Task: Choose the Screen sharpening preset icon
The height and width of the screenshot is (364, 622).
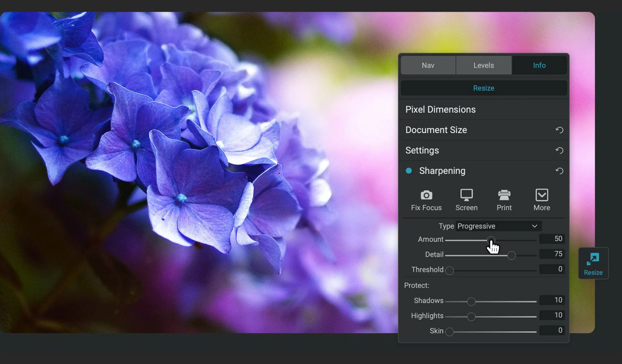Action: click(466, 196)
